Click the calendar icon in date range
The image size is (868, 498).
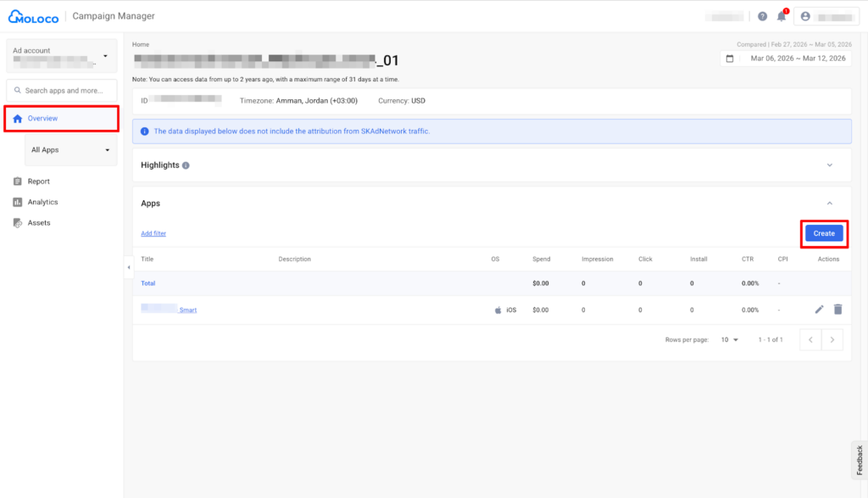pyautogui.click(x=730, y=59)
